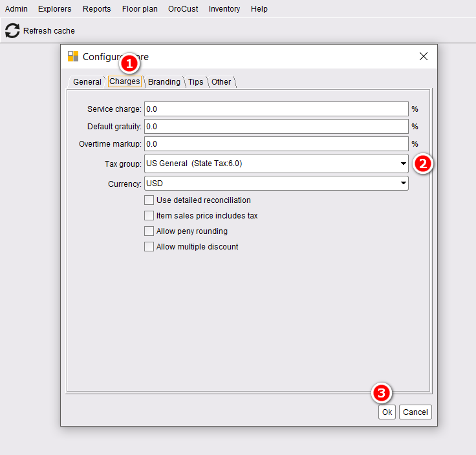Screen dimensions: 476x455
Task: Click the Service charge input field
Action: coord(276,109)
